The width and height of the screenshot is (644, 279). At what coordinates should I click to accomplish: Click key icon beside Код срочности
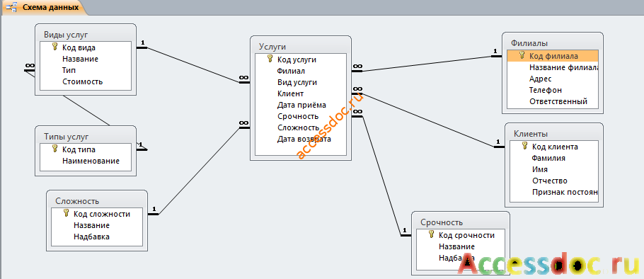[x=431, y=234]
